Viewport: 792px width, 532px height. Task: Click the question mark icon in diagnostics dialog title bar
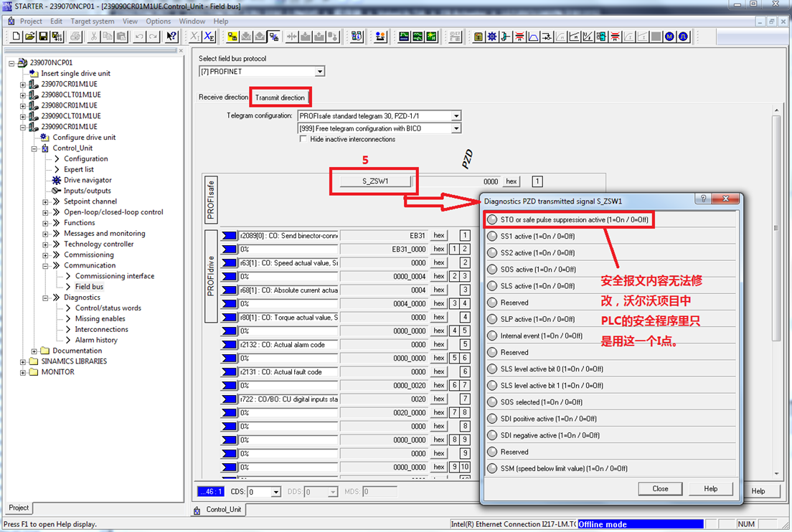coord(704,200)
